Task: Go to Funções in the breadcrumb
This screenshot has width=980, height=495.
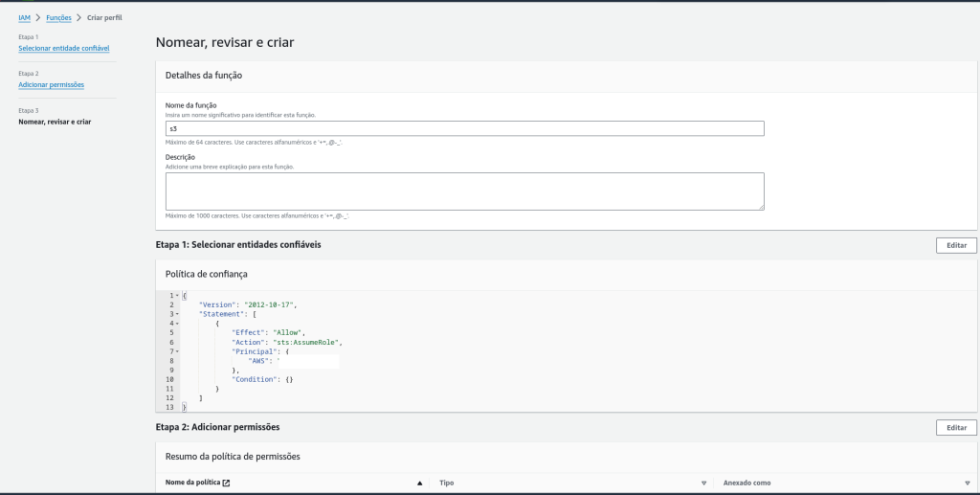Action: (x=58, y=17)
